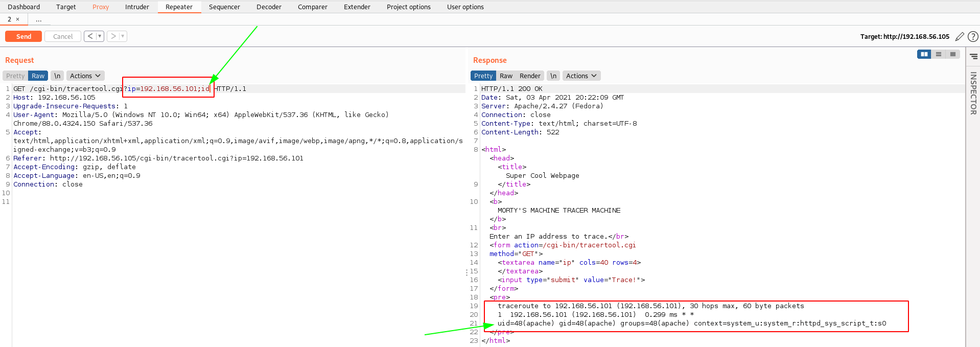Switch to the Decoder tab
Screen dimensions: 980x347
pyautogui.click(x=269, y=7)
